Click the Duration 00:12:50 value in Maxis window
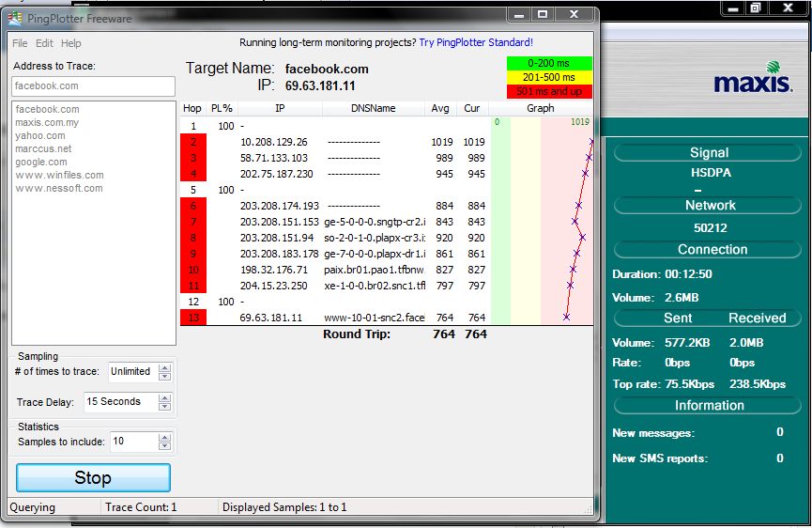812x528 pixels. (x=688, y=274)
